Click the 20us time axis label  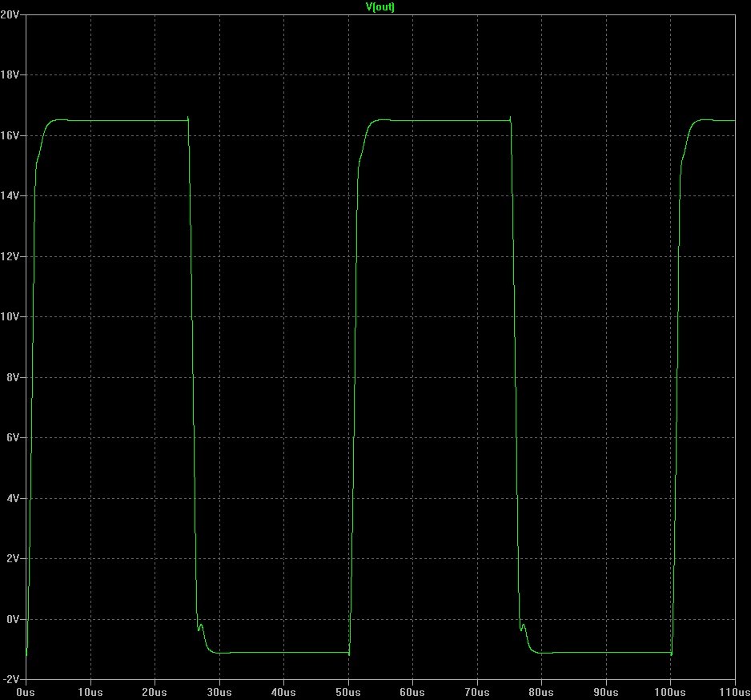coord(155,692)
